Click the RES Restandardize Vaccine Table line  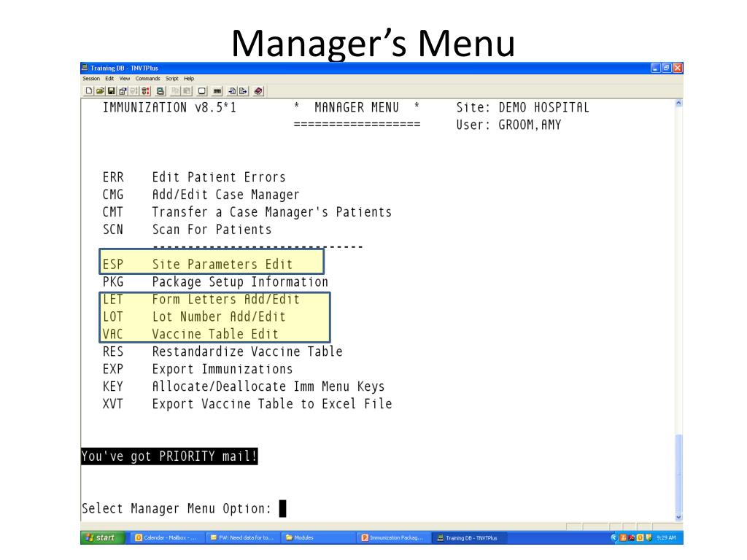222,351
